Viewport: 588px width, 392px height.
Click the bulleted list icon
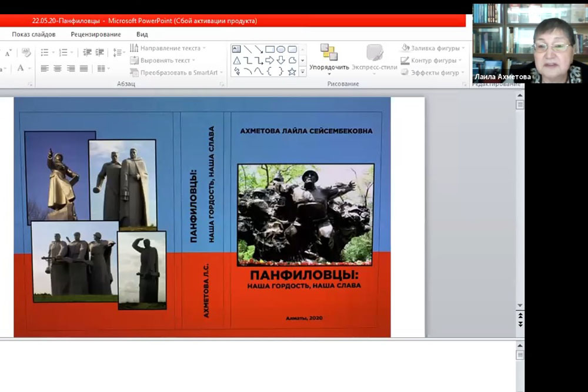[45, 52]
